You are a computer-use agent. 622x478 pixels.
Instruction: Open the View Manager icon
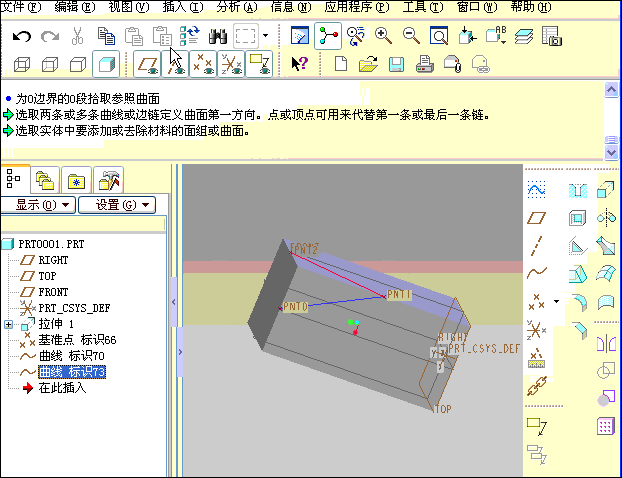point(552,36)
